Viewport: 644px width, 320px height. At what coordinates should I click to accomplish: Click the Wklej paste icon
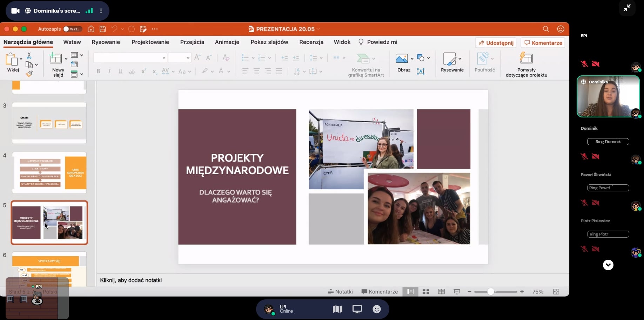point(12,59)
